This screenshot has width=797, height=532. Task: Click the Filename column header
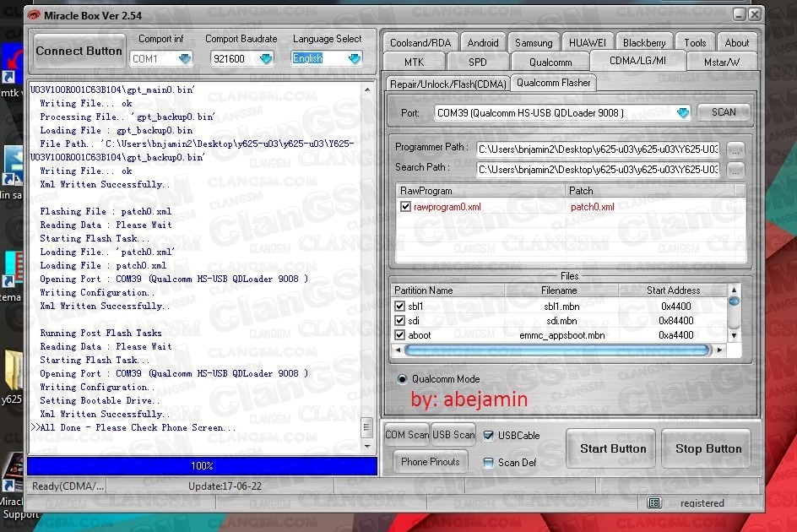tap(561, 290)
